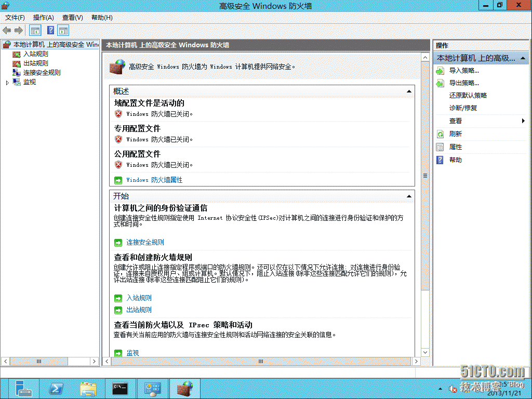Open the 帮助(H) menu
The width and height of the screenshot is (532, 399).
[x=102, y=17]
